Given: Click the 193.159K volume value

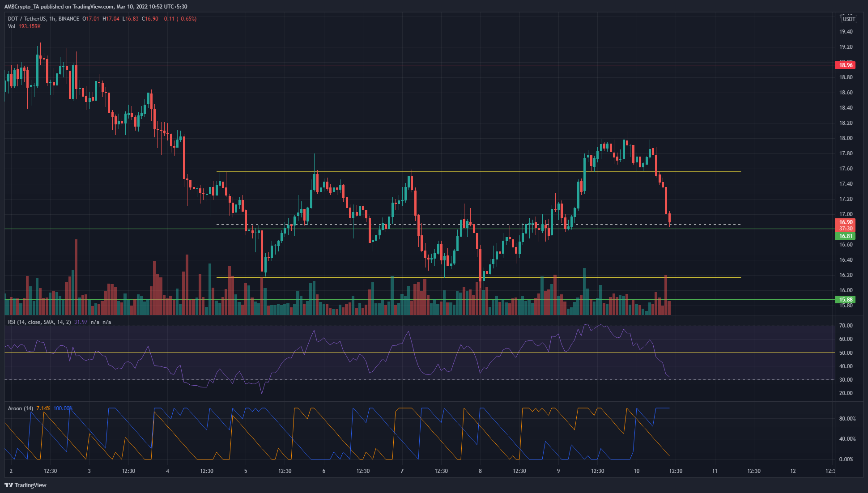Looking at the screenshot, I should pyautogui.click(x=30, y=26).
